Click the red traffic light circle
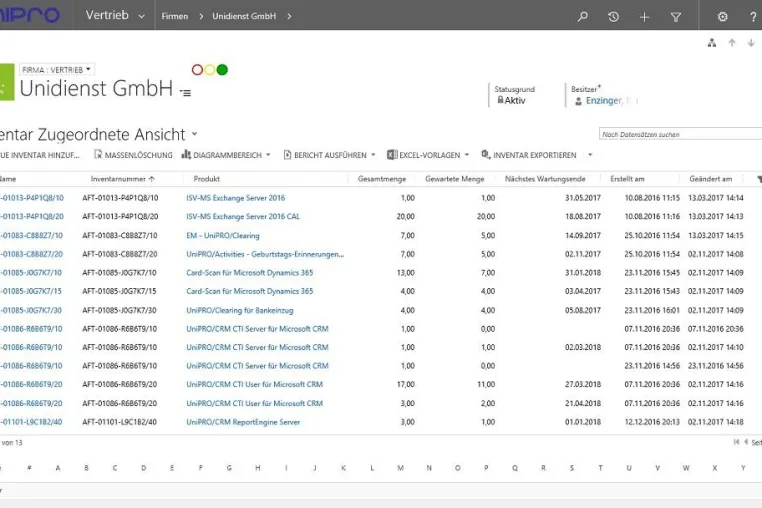The width and height of the screenshot is (762, 508). [197, 70]
